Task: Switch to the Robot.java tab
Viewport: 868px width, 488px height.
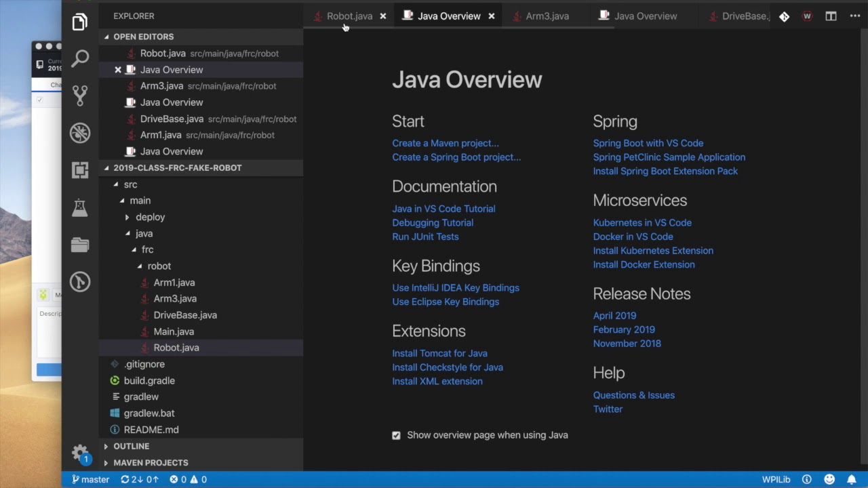Action: [x=349, y=16]
